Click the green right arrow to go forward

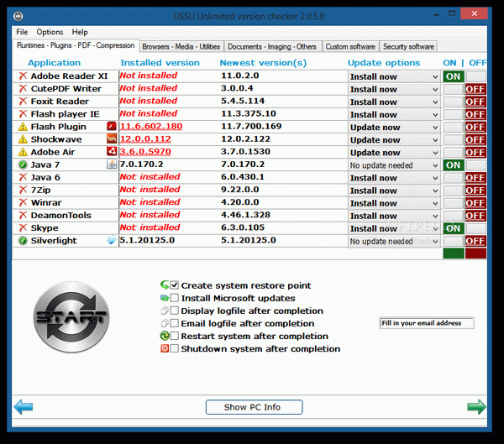(x=476, y=407)
